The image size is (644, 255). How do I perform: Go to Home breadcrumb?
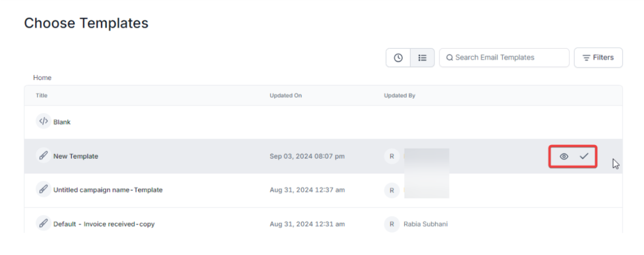coord(42,78)
